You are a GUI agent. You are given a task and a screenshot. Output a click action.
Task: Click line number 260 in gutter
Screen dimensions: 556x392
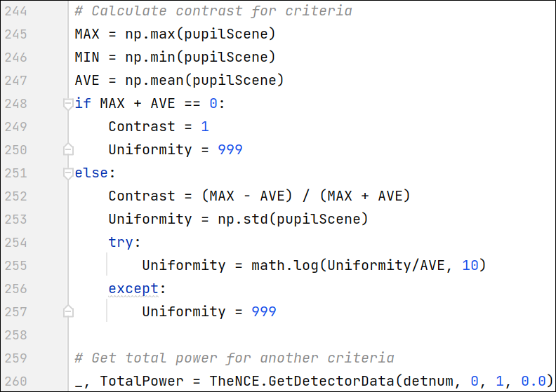pos(16,381)
